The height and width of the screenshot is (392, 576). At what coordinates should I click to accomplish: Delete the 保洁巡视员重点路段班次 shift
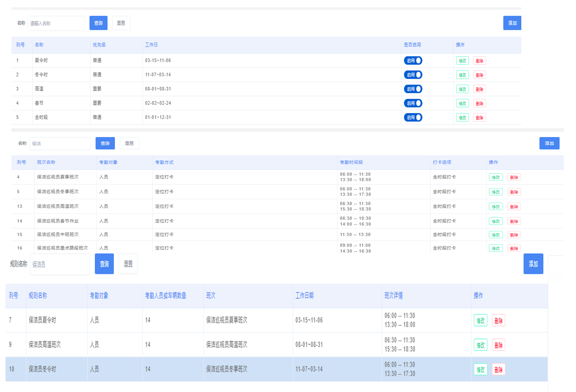514,249
